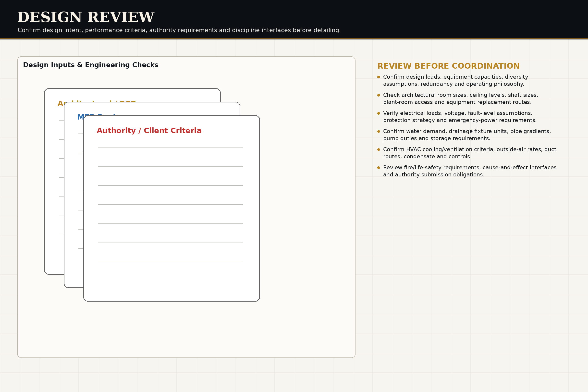Click the first blank line in Authority card
This screenshot has height=392, width=588.
pyautogui.click(x=170, y=147)
